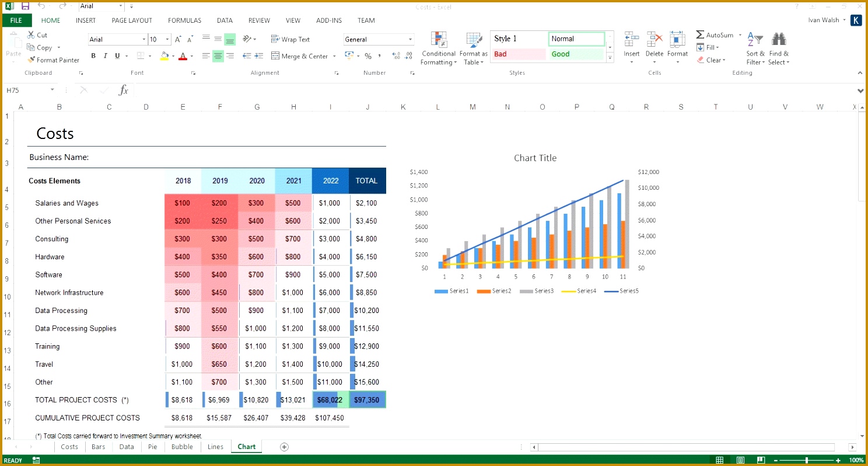The image size is (868, 466).
Task: Decrease font size with the small A icon
Action: coord(190,39)
